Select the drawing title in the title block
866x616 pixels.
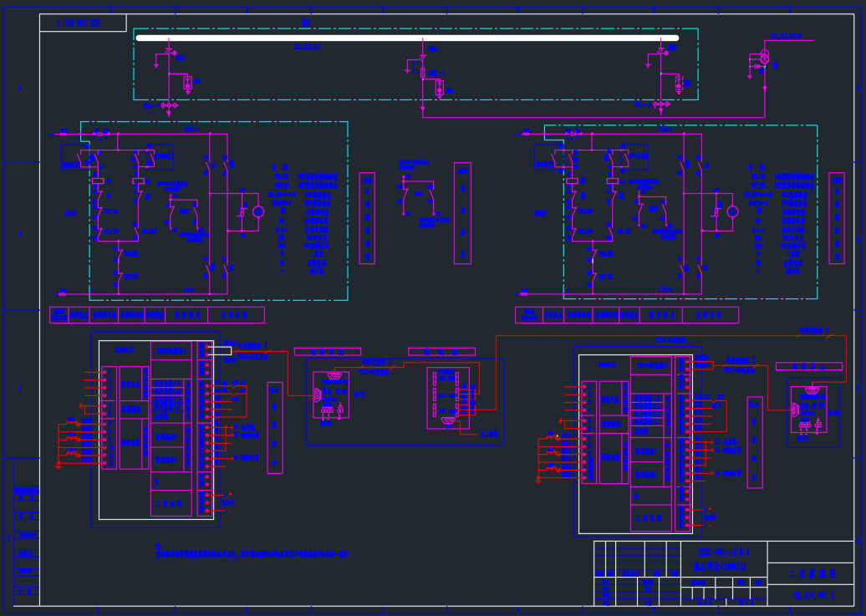813,573
